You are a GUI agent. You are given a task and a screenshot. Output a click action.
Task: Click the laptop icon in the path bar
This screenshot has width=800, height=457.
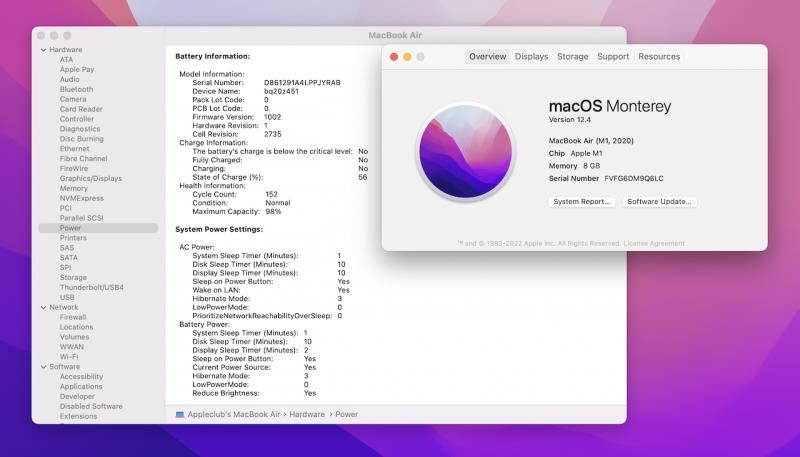(x=179, y=414)
